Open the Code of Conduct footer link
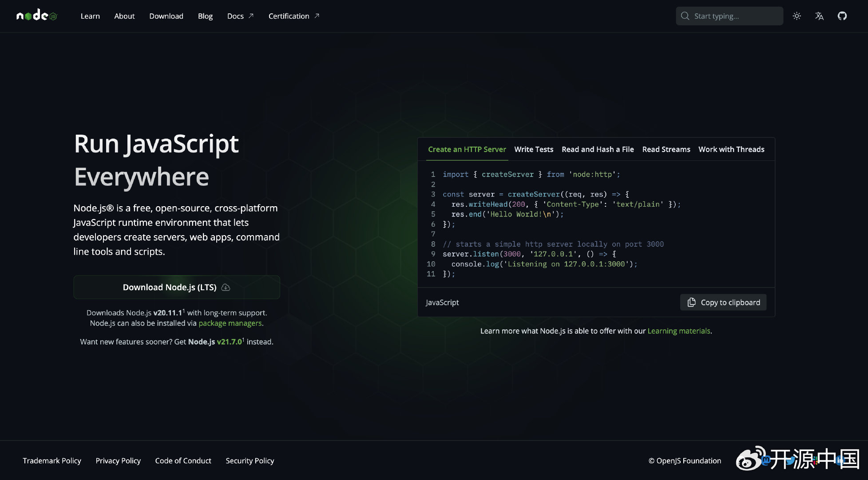This screenshot has height=480, width=868. tap(183, 461)
